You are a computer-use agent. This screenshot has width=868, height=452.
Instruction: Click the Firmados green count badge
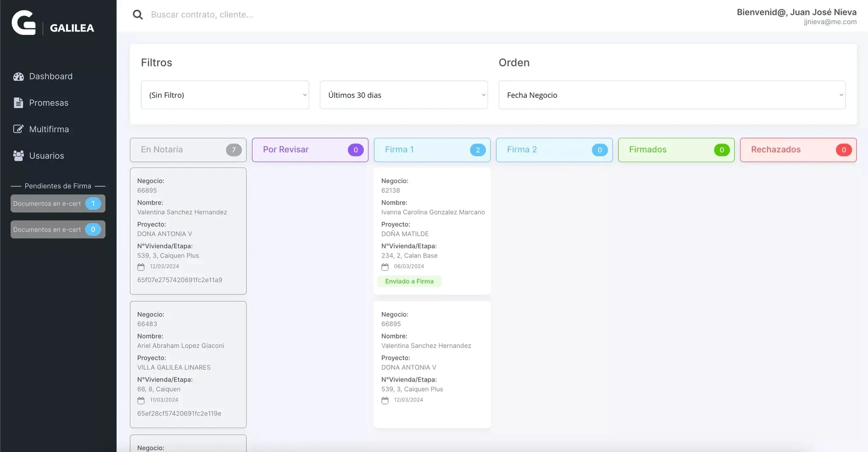722,150
